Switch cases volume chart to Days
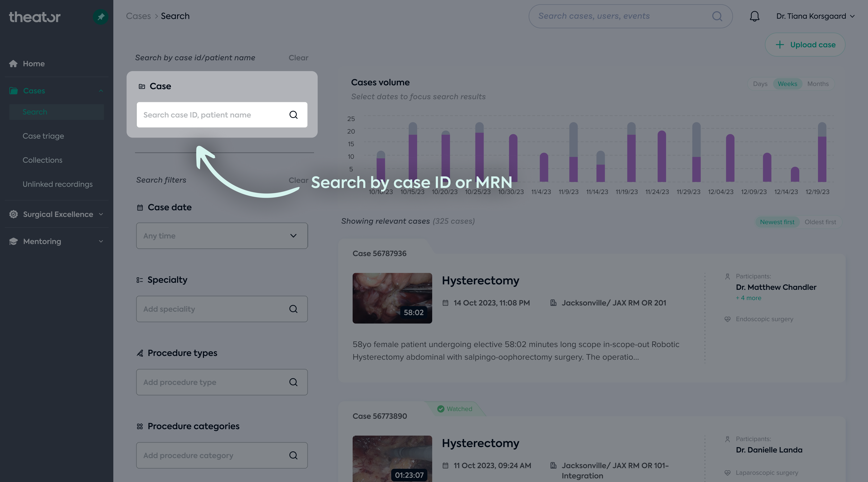The width and height of the screenshot is (868, 482). coord(760,84)
